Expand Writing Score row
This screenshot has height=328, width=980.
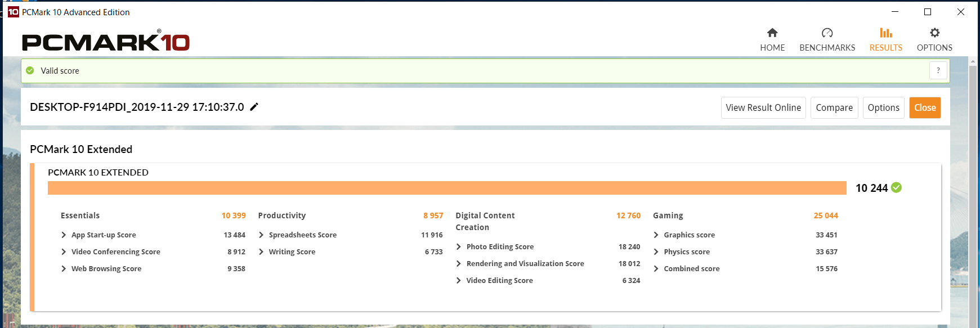(261, 252)
